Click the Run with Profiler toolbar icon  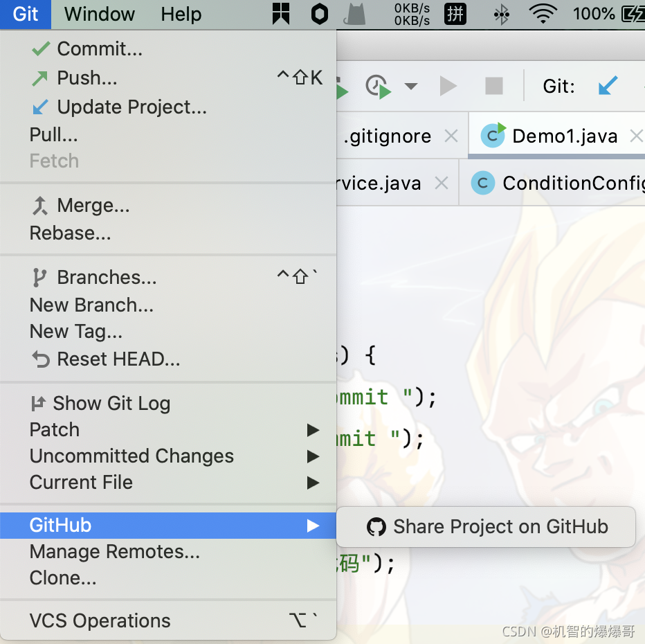point(378,87)
